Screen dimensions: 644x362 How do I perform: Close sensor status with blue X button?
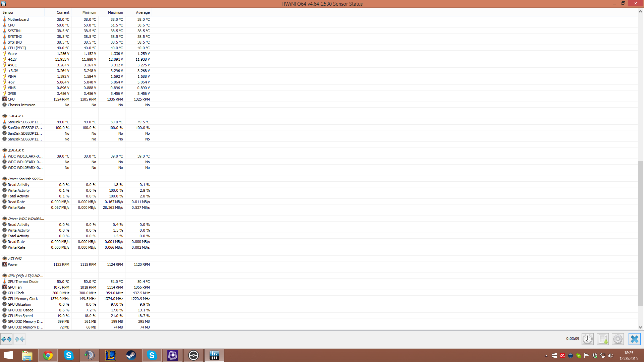(x=634, y=339)
